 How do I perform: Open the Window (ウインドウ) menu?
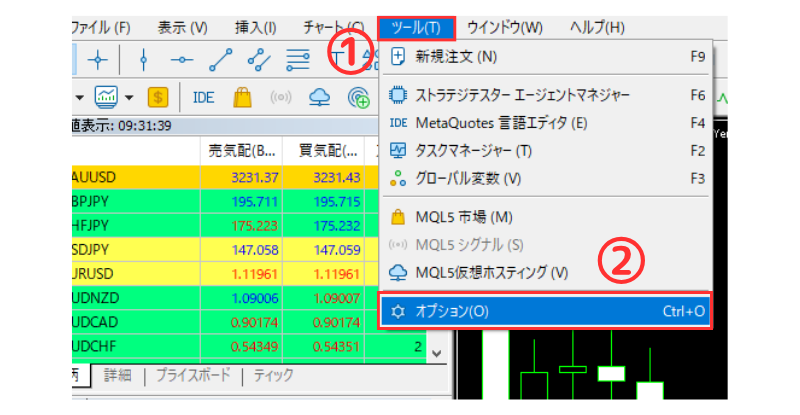click(505, 28)
